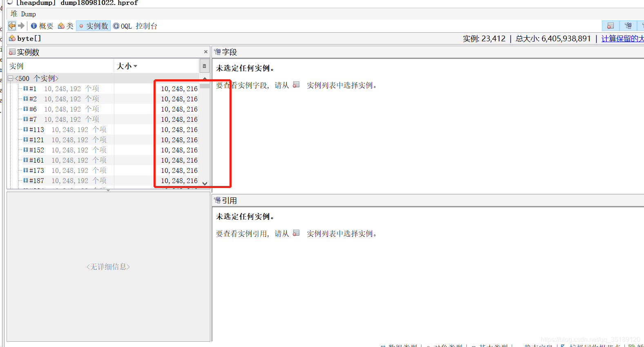644x347 pixels.
Task: Go back with the left arrow icon
Action: coord(12,26)
